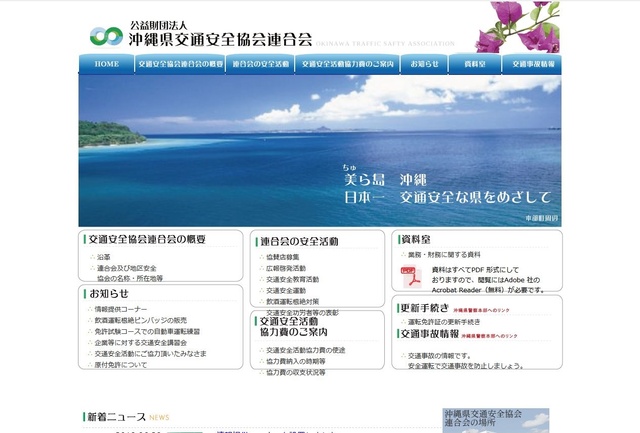Open 交通安全協会連合会の概要 in the navigation bar
The height and width of the screenshot is (433, 640).
coord(180,64)
